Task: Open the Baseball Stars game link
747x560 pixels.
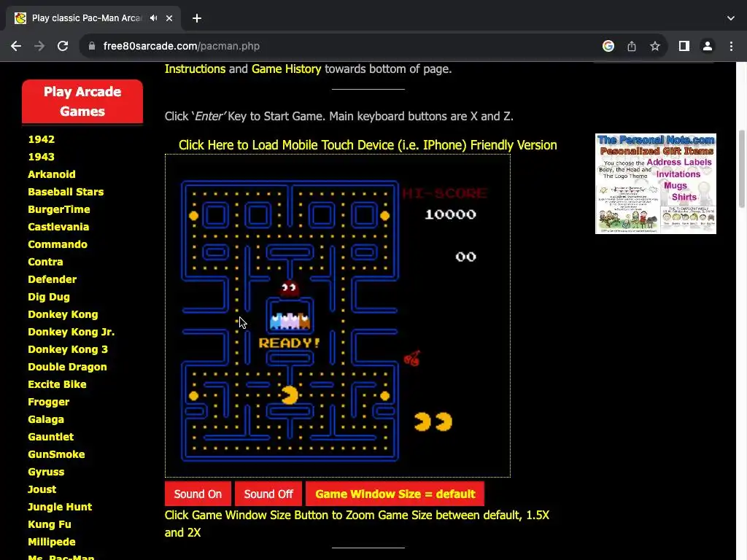Action: click(66, 192)
